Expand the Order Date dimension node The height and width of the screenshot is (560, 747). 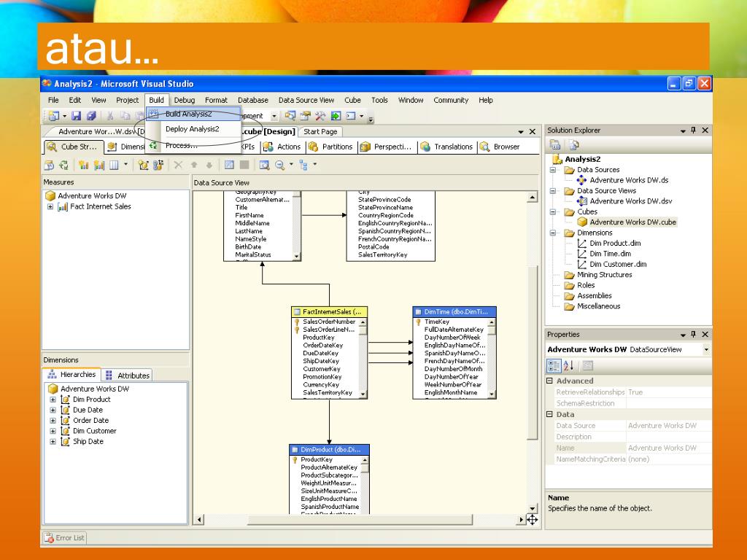pyautogui.click(x=53, y=421)
